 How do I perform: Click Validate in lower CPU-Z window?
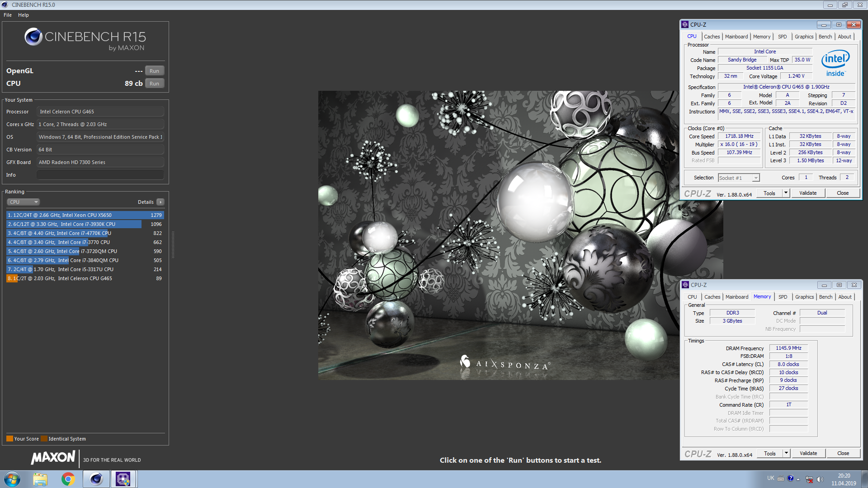[x=808, y=454]
